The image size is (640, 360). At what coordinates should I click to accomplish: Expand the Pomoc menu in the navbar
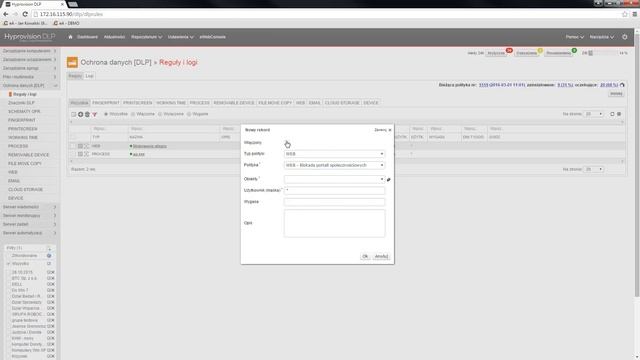(575, 37)
